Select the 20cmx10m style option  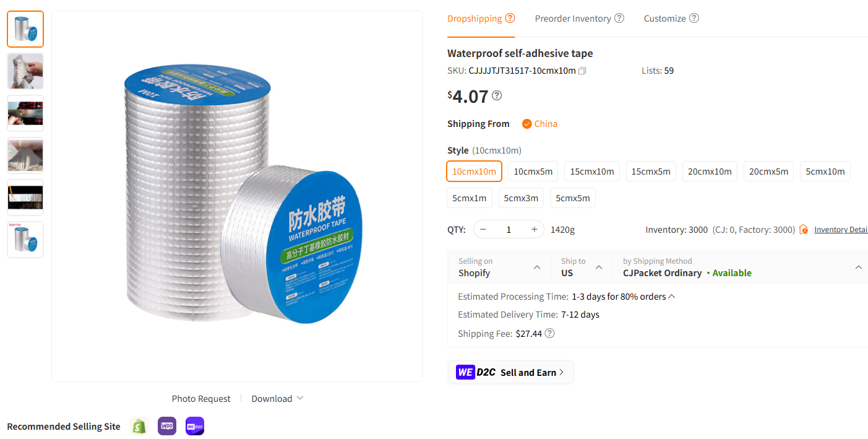[710, 171]
